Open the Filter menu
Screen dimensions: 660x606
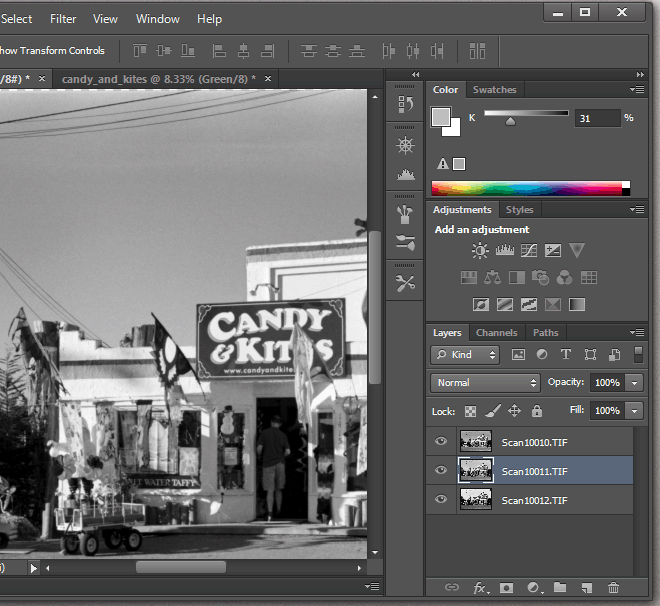63,19
